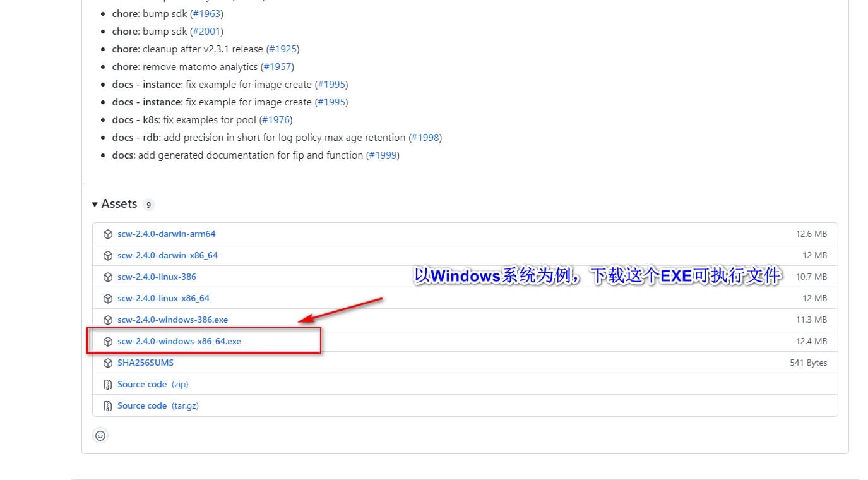Open pull request #1957
Viewport: 868px width, 480px height.
(277, 66)
